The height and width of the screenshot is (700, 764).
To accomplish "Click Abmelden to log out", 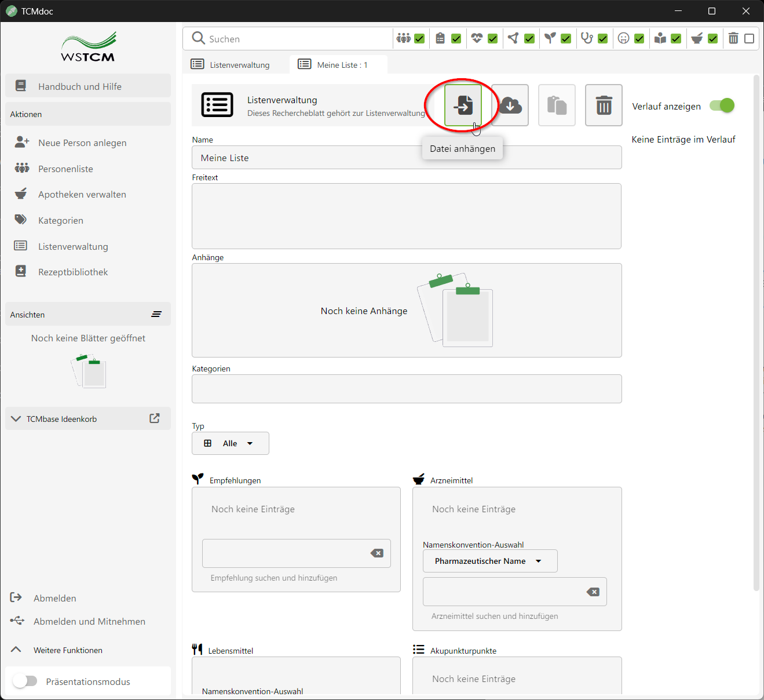I will pyautogui.click(x=54, y=597).
